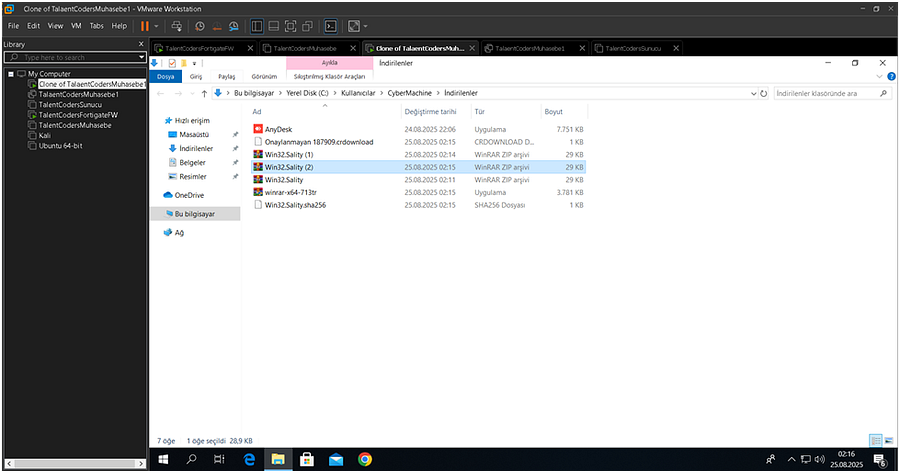The width and height of the screenshot is (900, 473).
Task: Open the recent locations dropdown chevron
Action: coord(192,94)
